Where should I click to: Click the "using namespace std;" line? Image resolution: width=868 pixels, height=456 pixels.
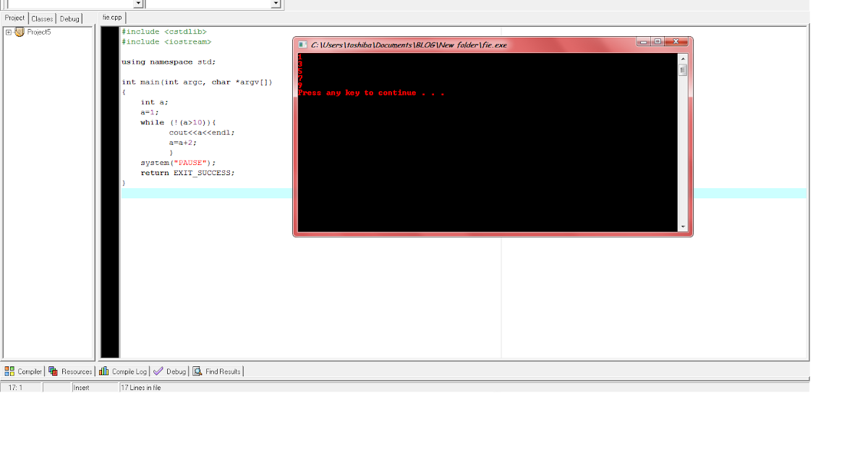[x=169, y=62]
